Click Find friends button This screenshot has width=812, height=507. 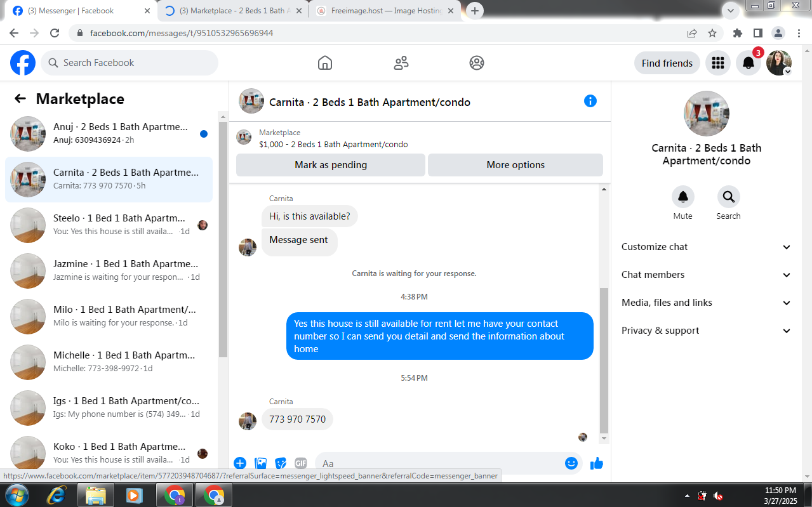pos(667,63)
